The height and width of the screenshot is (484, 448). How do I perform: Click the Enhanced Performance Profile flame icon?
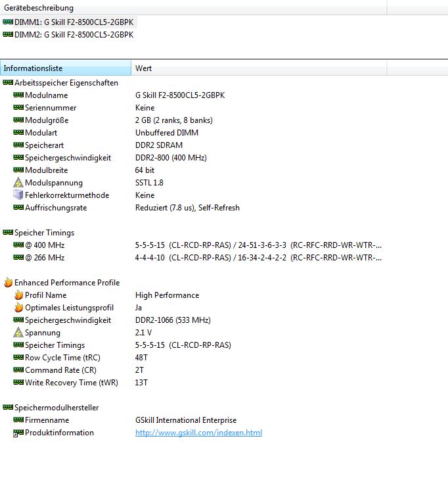point(8,283)
